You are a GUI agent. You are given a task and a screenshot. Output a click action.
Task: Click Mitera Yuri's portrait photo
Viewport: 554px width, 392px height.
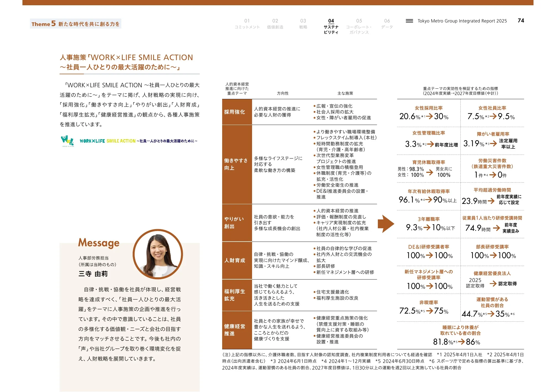pos(158,254)
